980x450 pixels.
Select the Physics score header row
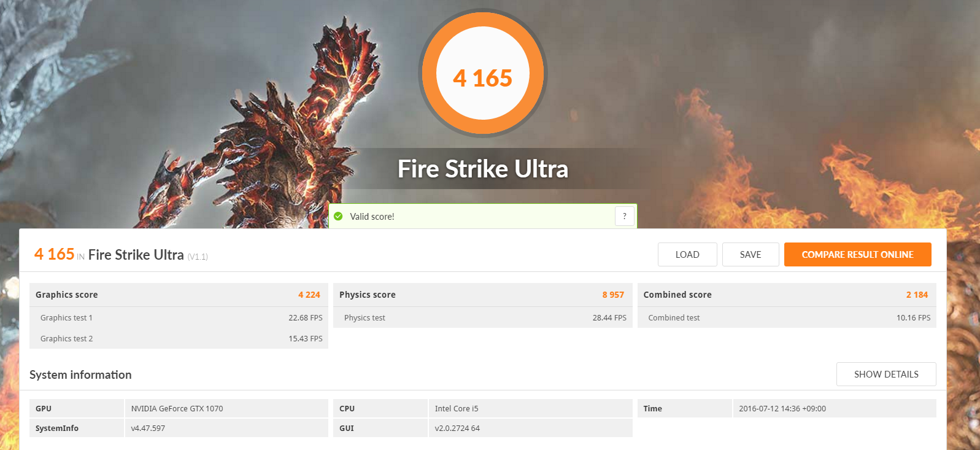[483, 295]
